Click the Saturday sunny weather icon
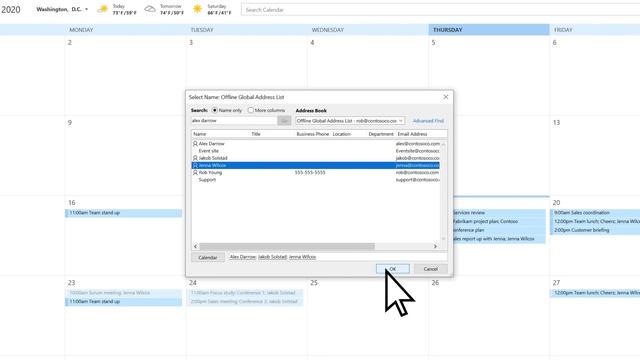 pyautogui.click(x=198, y=9)
